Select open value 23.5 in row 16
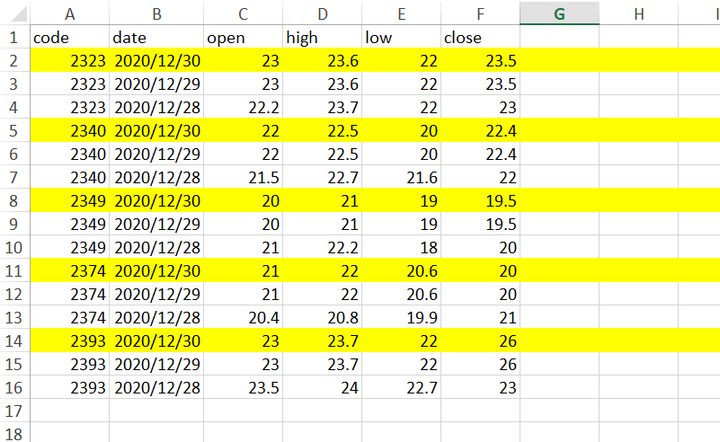The image size is (720, 442). [243, 387]
